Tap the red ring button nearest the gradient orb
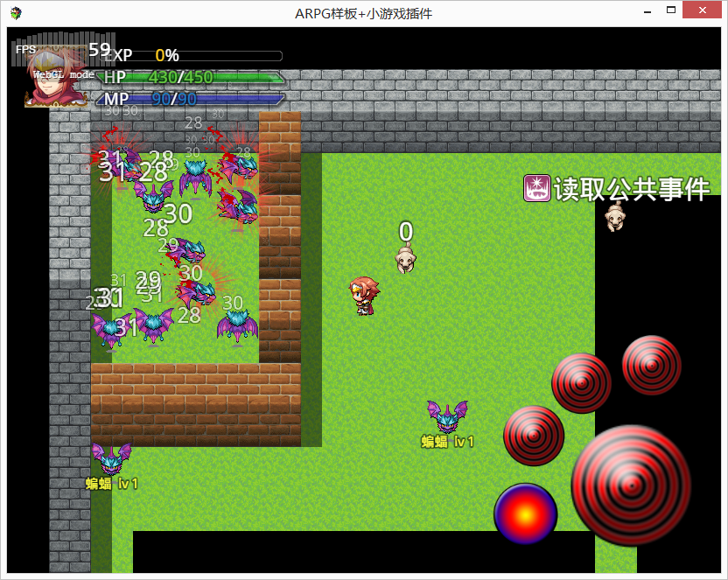This screenshot has height=580, width=728. pyautogui.click(x=534, y=436)
